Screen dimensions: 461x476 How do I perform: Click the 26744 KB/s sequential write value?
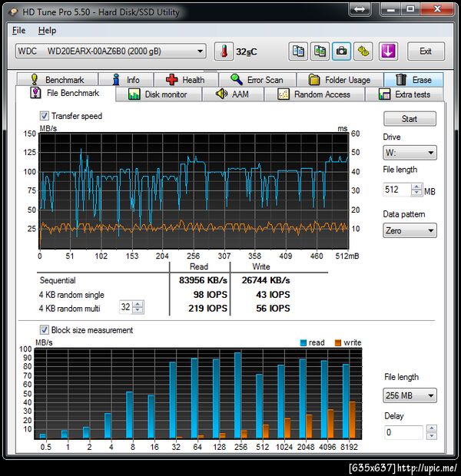point(266,280)
